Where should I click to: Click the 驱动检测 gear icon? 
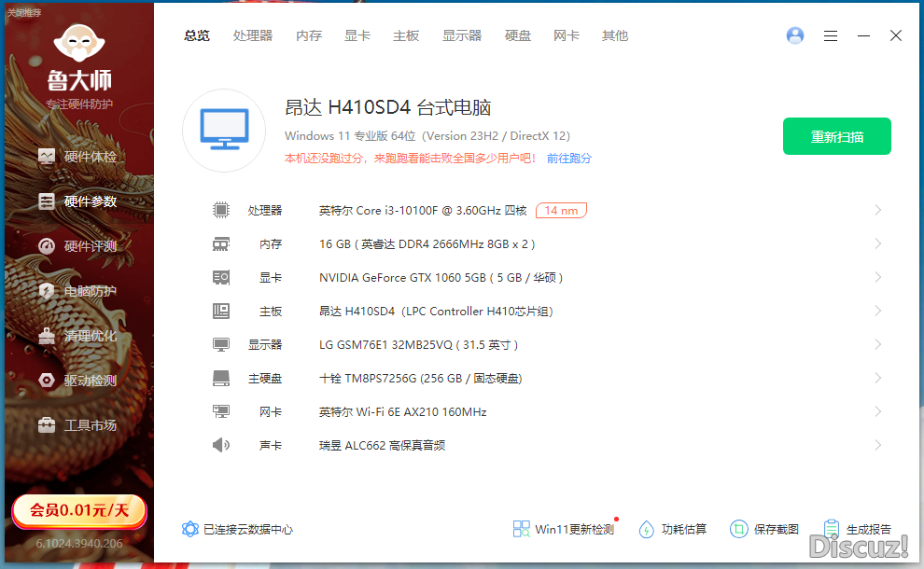(x=47, y=381)
